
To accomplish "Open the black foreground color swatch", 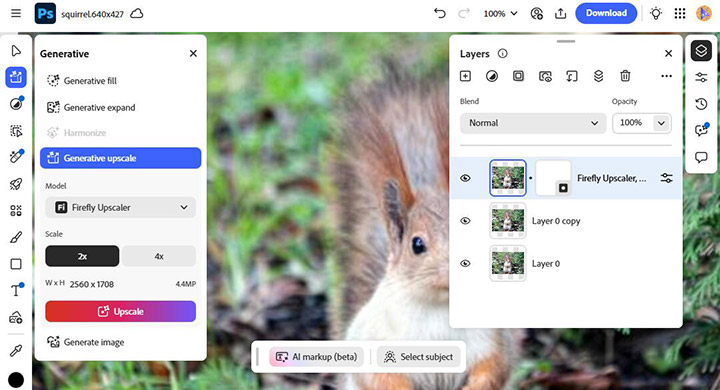I will tap(16, 380).
